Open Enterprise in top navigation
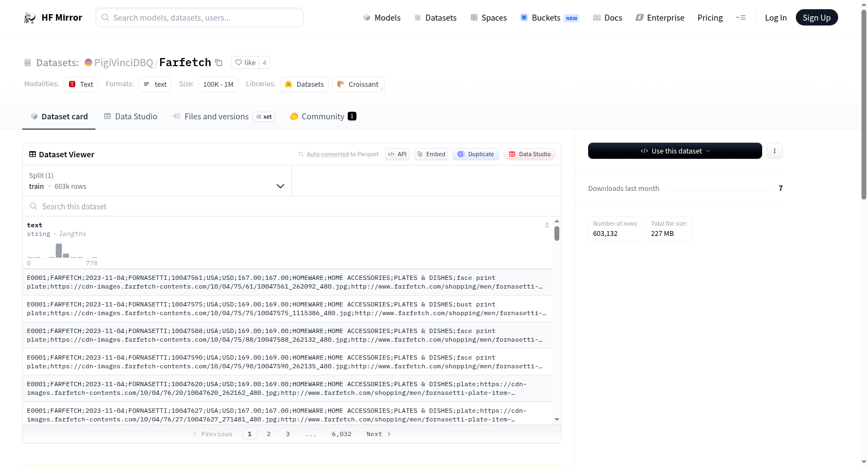Image resolution: width=868 pixels, height=467 pixels. (660, 18)
